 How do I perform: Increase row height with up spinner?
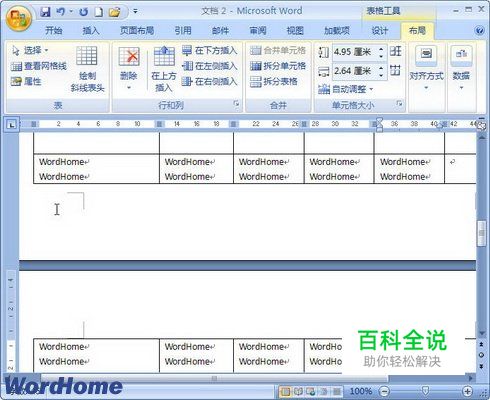(x=381, y=49)
